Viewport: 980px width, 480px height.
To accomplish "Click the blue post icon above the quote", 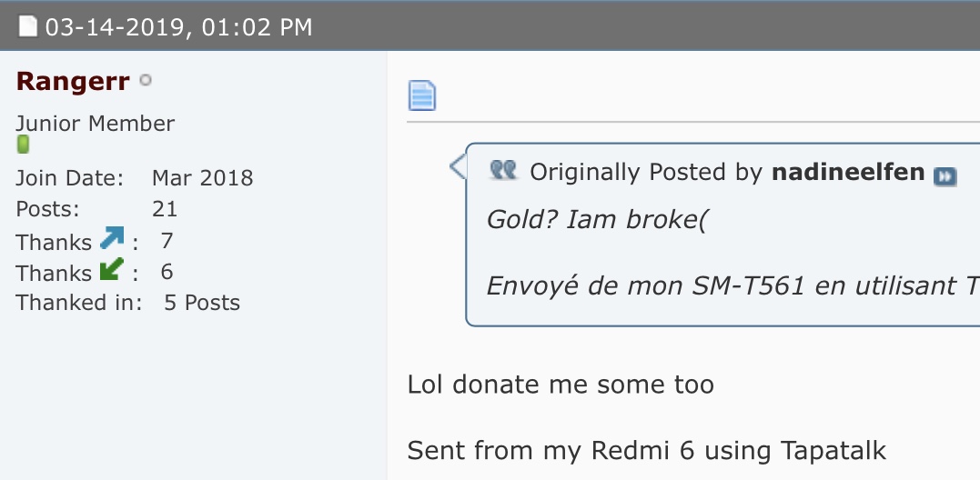I will click(422, 95).
